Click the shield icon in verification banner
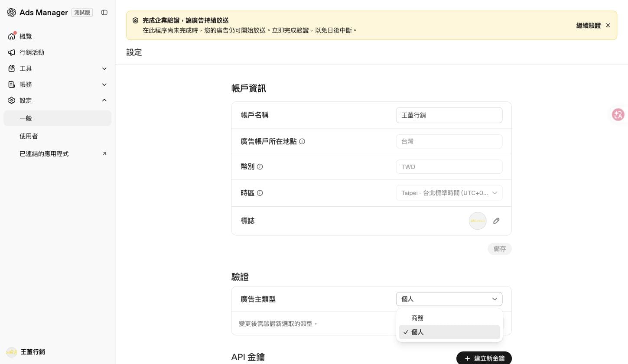The width and height of the screenshot is (628, 364). 135,20
